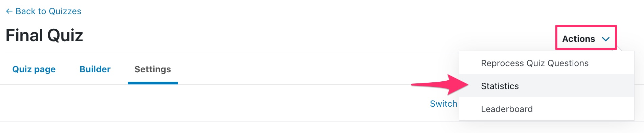Image resolution: width=644 pixels, height=133 pixels.
Task: Choose Reprocess Quiz Questions from the menu
Action: pyautogui.click(x=535, y=63)
